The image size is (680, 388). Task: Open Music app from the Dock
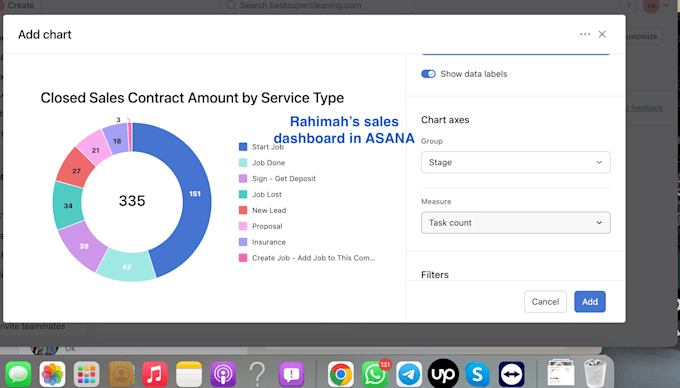[155, 374]
